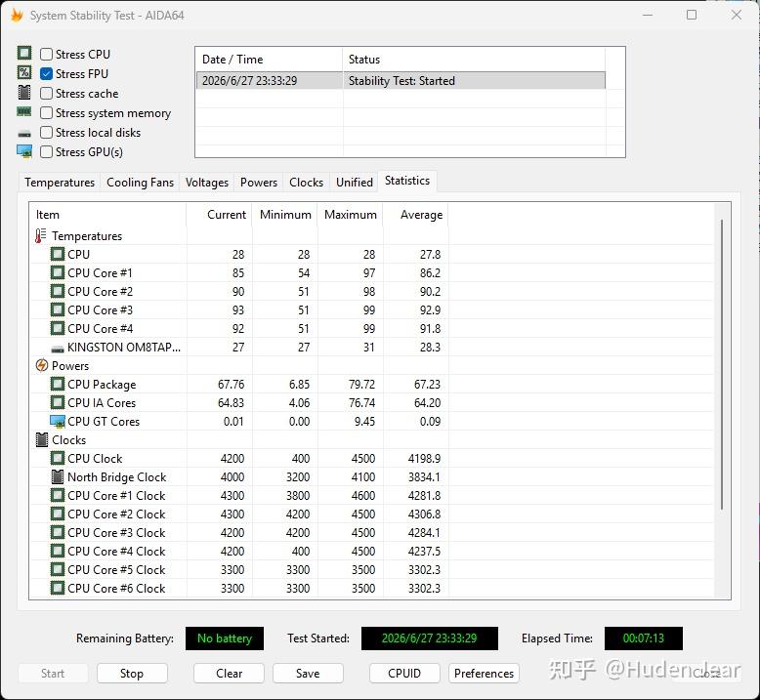Click the CPU Core #6 Clock icon
The height and width of the screenshot is (700, 760).
tap(58, 588)
